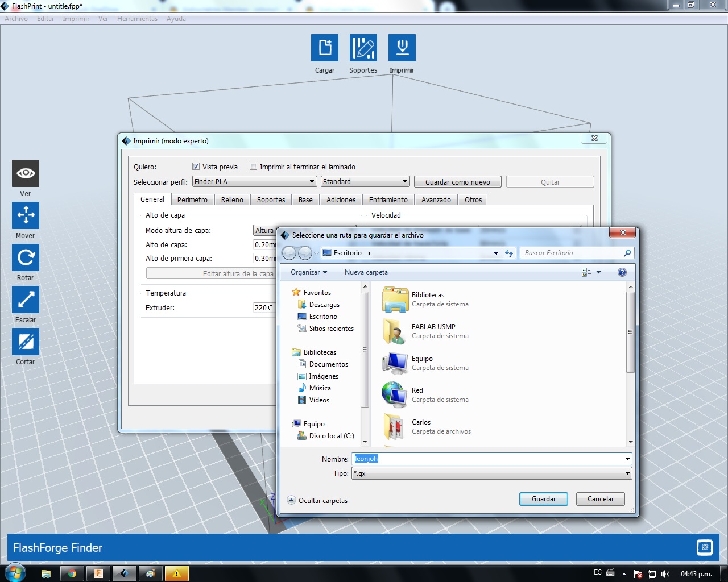The height and width of the screenshot is (582, 728).
Task: Click the Editar altura de la capa button
Action: pyautogui.click(x=210, y=273)
